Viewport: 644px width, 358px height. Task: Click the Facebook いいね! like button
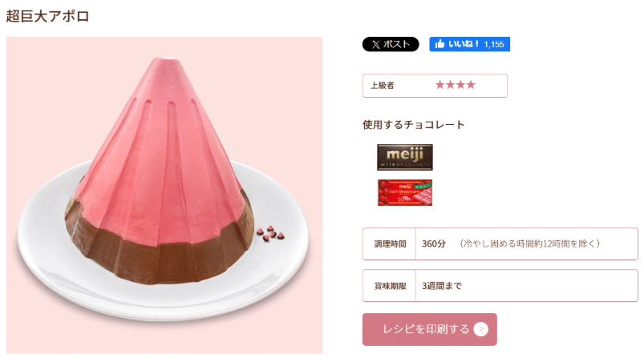469,44
